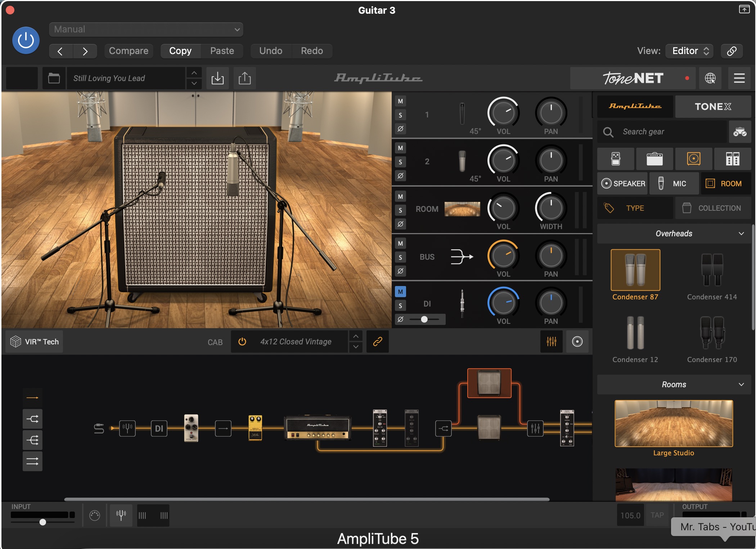
Task: Click the DI phase delay slider
Action: point(424,319)
